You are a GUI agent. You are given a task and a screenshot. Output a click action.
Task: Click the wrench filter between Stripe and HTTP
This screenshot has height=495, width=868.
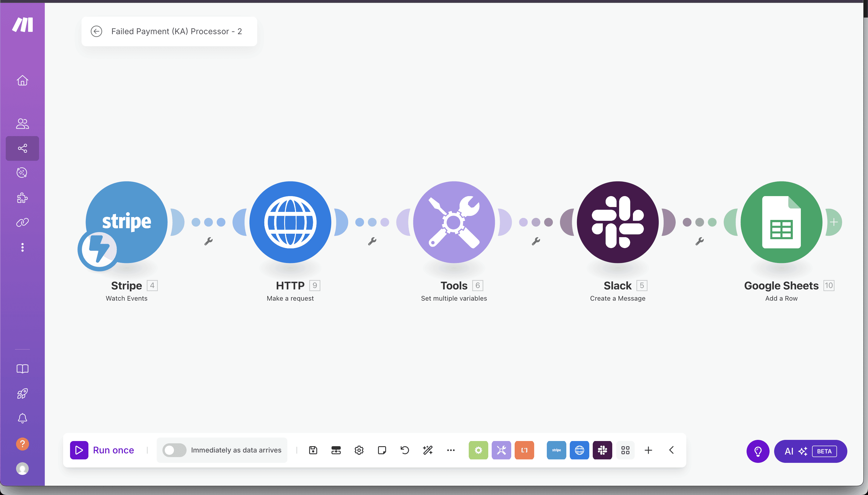click(x=208, y=241)
